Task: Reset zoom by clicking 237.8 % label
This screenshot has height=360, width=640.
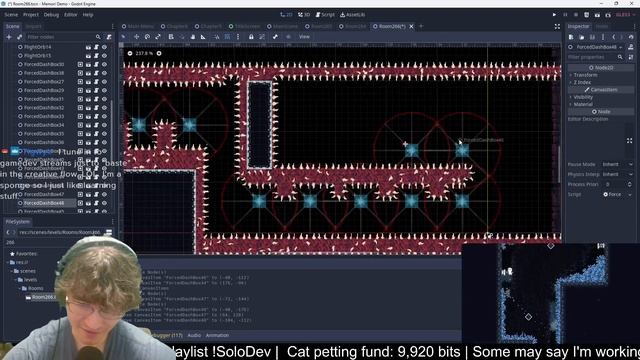Action: (x=144, y=53)
